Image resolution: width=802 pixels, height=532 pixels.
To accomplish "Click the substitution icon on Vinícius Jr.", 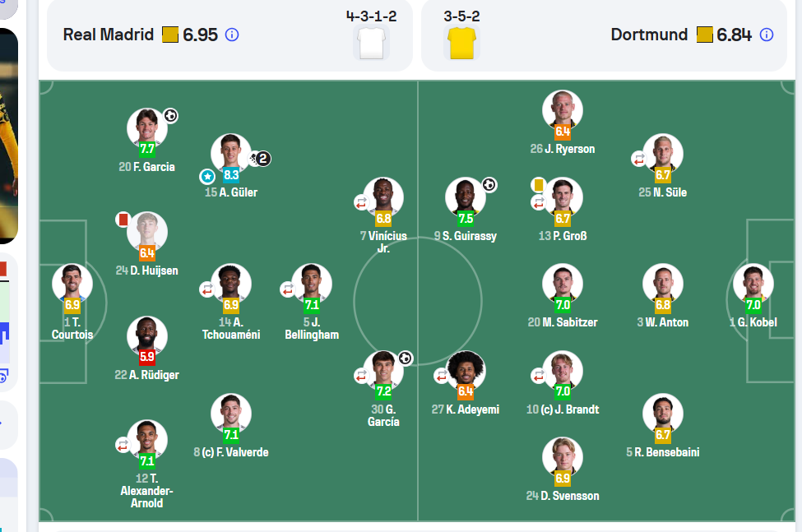I will click(x=361, y=203).
